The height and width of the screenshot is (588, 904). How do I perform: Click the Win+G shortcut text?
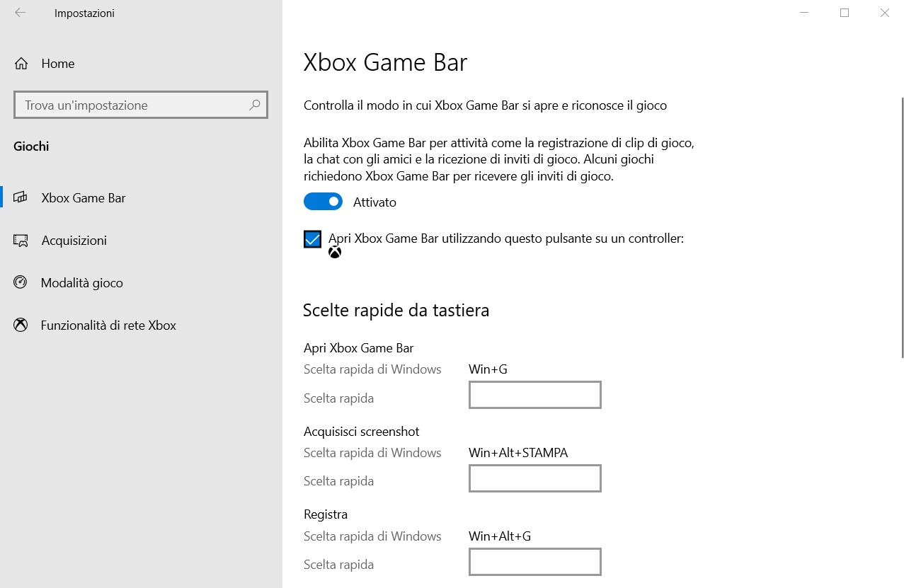(488, 369)
